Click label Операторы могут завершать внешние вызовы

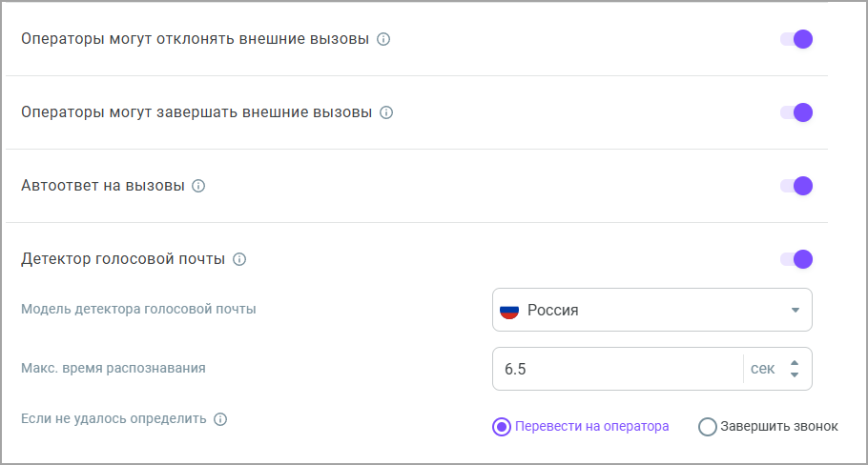[196, 112]
